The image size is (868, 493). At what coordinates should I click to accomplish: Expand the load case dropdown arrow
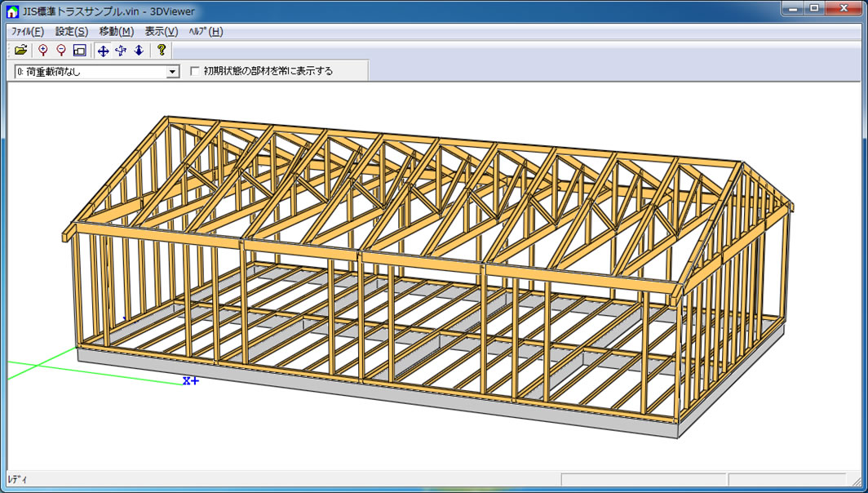(172, 72)
